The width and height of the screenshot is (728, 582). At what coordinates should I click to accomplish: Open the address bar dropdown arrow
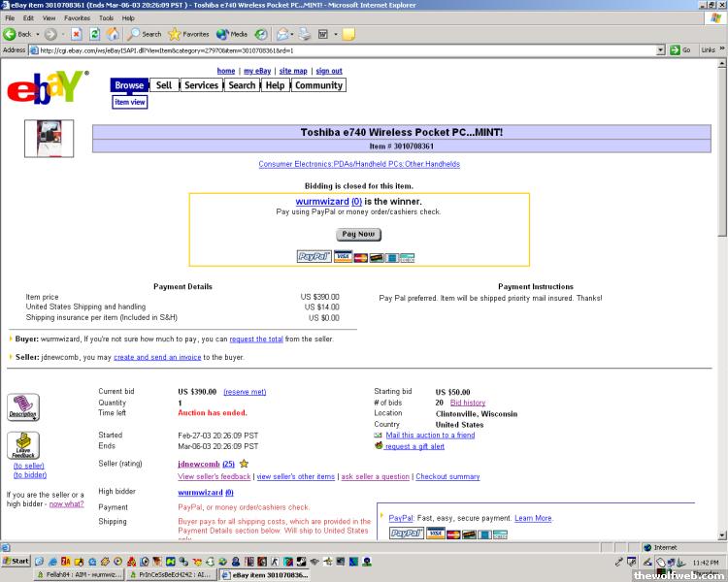[x=661, y=49]
